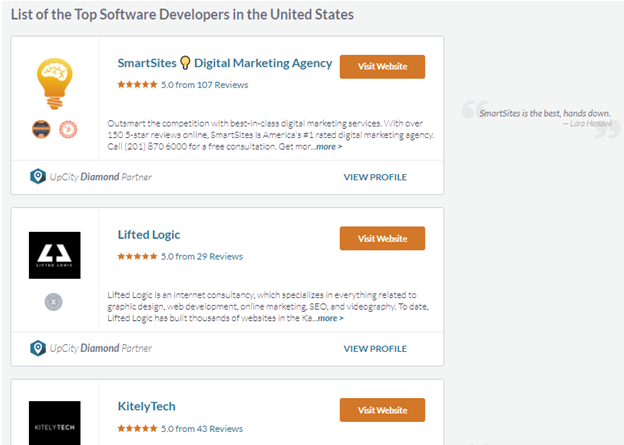This screenshot has height=445, width=624.
Task: Click the Lifted Logic black logo
Action: [x=55, y=255]
